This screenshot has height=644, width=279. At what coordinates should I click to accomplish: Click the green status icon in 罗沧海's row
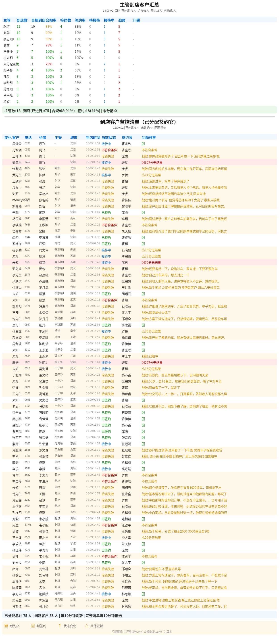pyautogui.click(x=143, y=244)
